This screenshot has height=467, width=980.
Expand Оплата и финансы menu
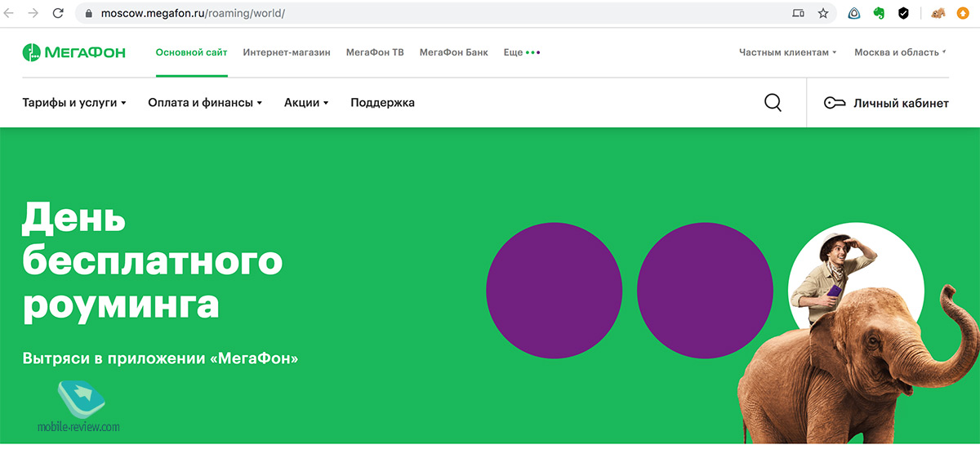point(205,103)
